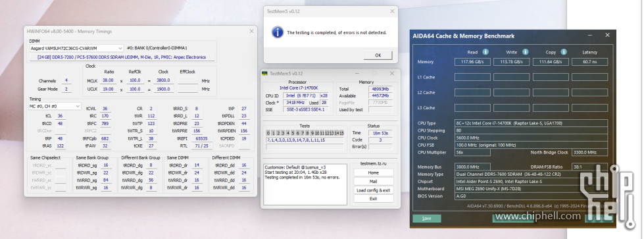The image size is (644, 239).
Task: Select test cell 0 in TestMem5 Tests row
Action: tap(268, 133)
